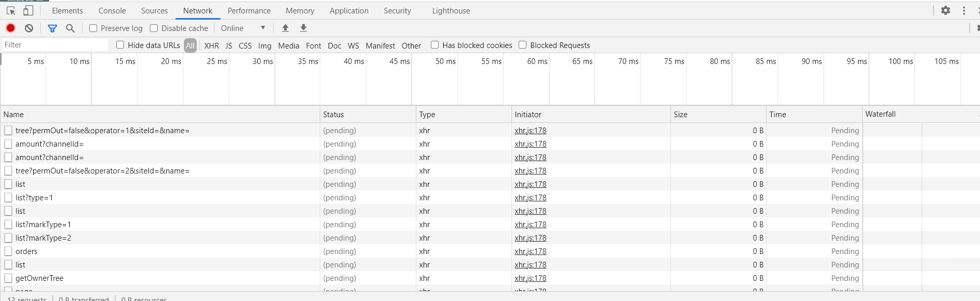Switch to the Console tab

[112, 10]
